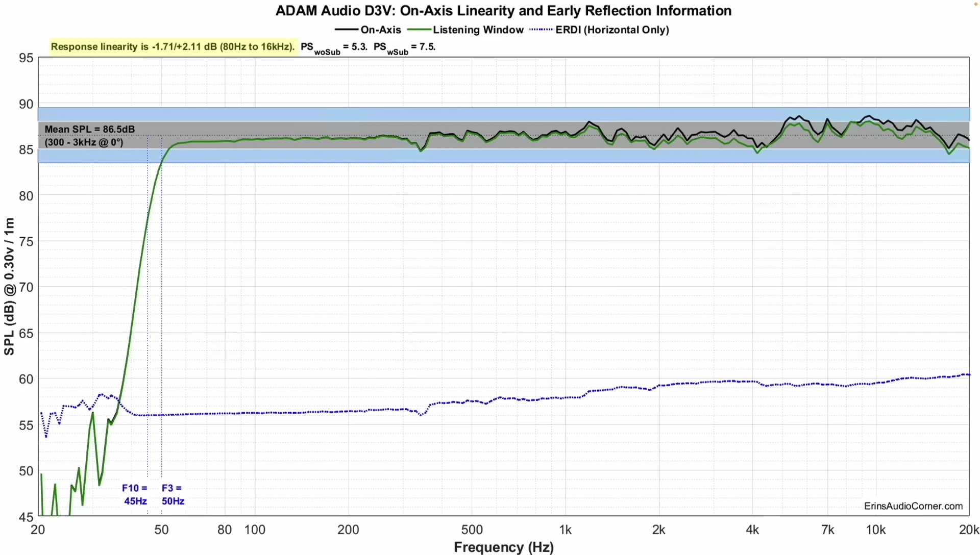Click the 80 tick on the SPL axis
The width and height of the screenshot is (980, 555).
[x=26, y=196]
